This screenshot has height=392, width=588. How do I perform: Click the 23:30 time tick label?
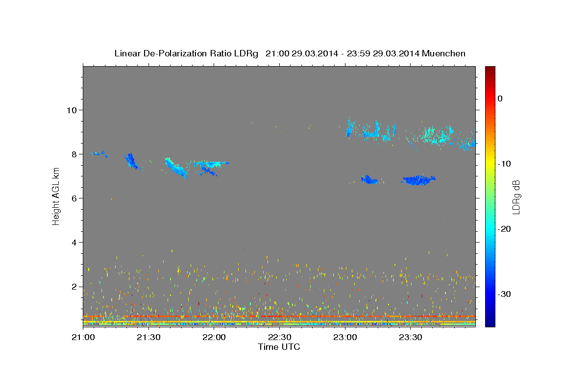[411, 338]
